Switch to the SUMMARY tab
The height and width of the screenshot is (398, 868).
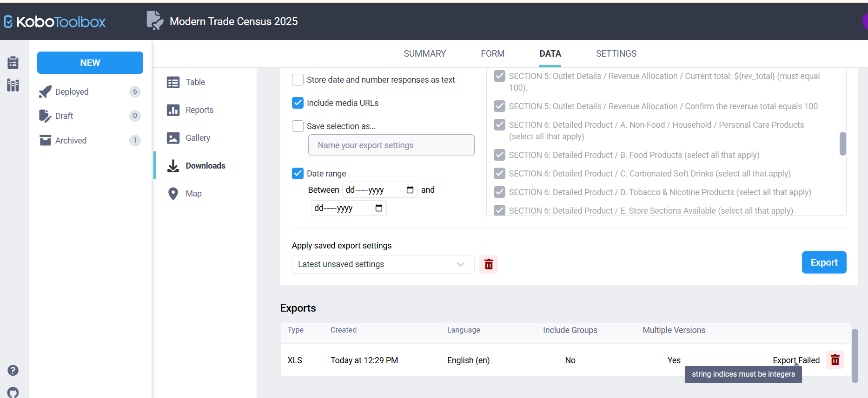tap(424, 54)
